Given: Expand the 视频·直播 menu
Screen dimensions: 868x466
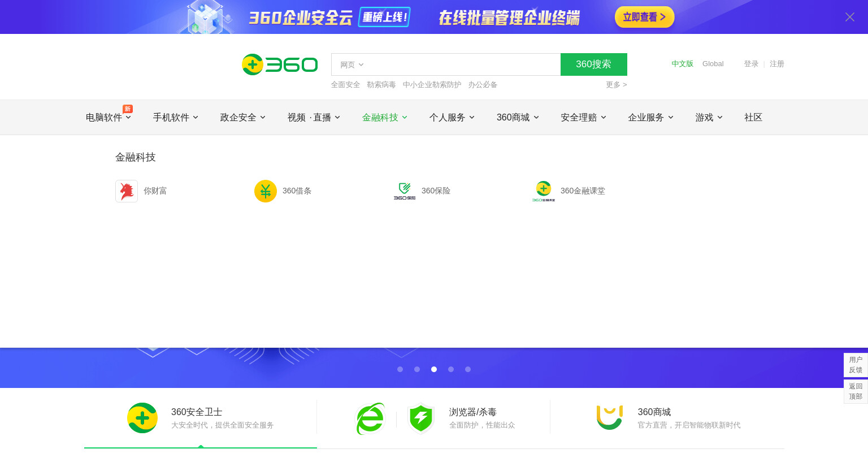Looking at the screenshot, I should (x=314, y=117).
